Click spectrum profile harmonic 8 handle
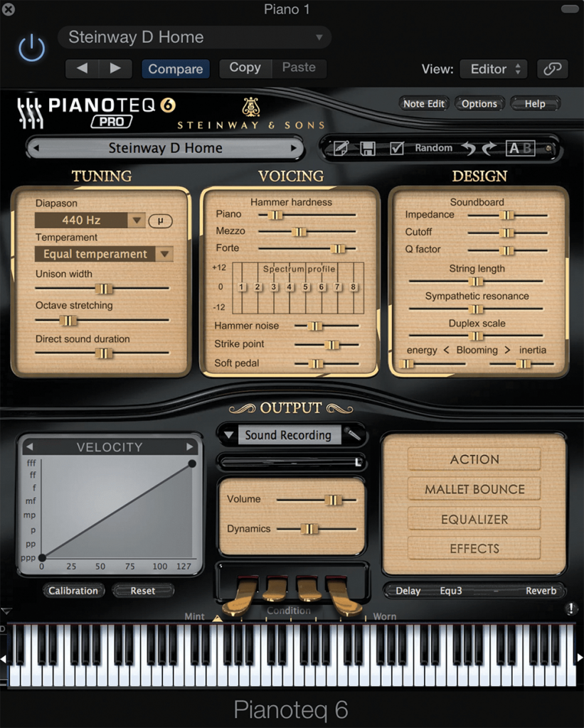The width and height of the screenshot is (584, 728). click(x=353, y=287)
